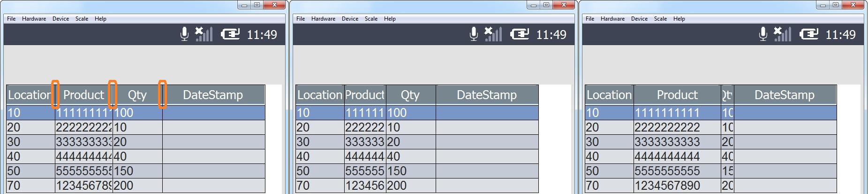Image resolution: width=868 pixels, height=194 pixels.
Task: Tap the signal strength icon in the middle emulator
Action: 493,34
